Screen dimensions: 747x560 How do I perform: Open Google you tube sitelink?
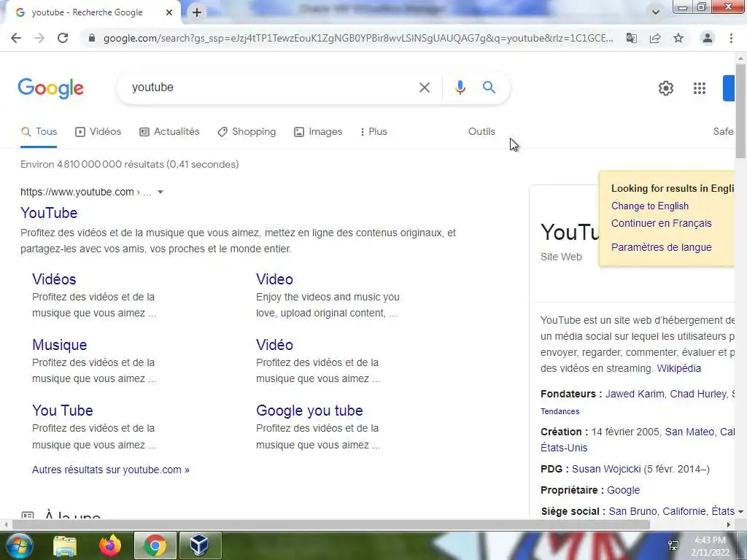point(309,411)
